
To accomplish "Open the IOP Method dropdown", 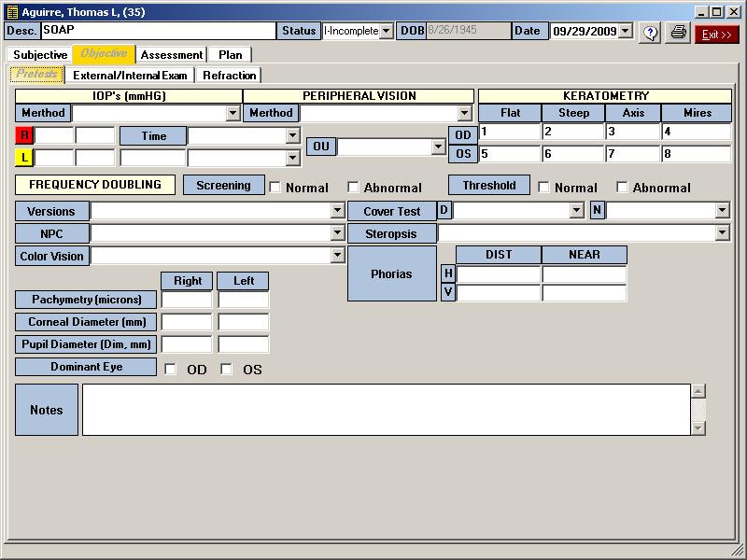I will [233, 114].
